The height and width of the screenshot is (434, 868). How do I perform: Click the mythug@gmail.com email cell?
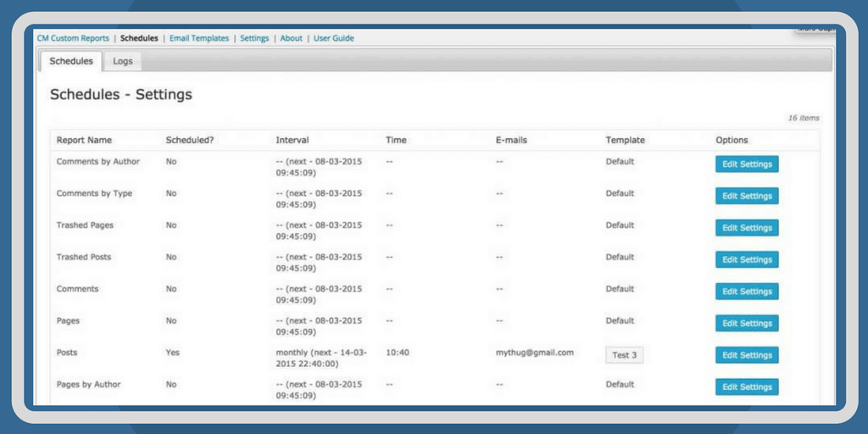[535, 353]
